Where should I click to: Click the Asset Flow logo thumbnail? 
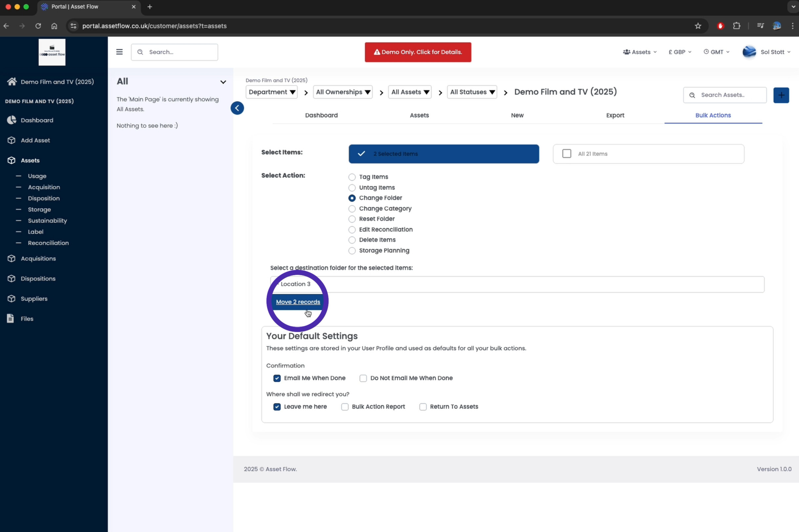52,52
